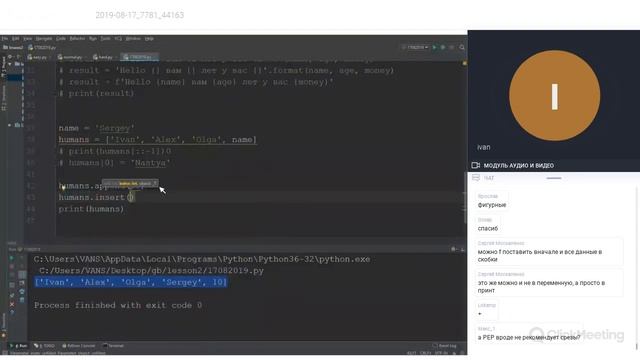This screenshot has width=640, height=360.
Task: Click the lesson2/17082019.py path in console
Action: click(151, 271)
